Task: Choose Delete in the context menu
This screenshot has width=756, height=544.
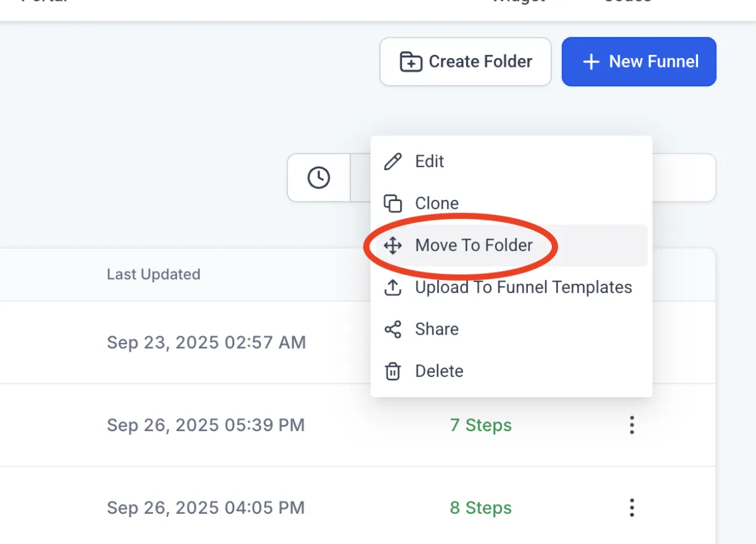Action: click(x=439, y=371)
